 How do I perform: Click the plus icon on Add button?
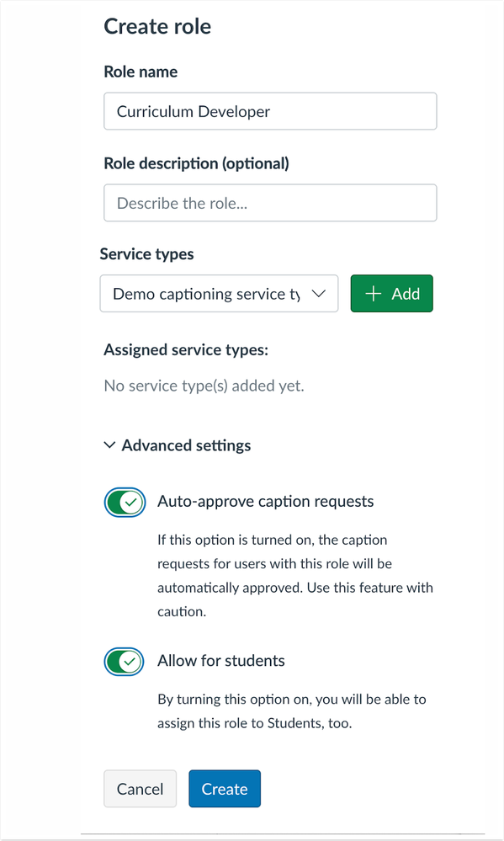coord(373,294)
